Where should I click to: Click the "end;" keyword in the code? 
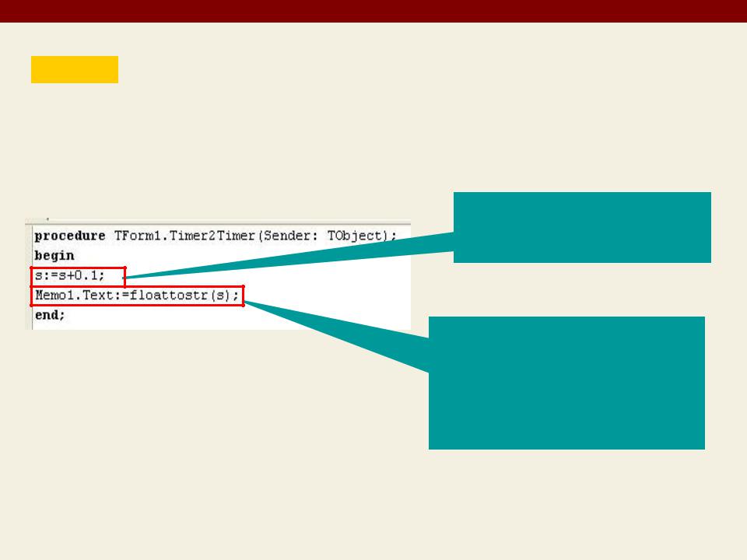(x=50, y=315)
